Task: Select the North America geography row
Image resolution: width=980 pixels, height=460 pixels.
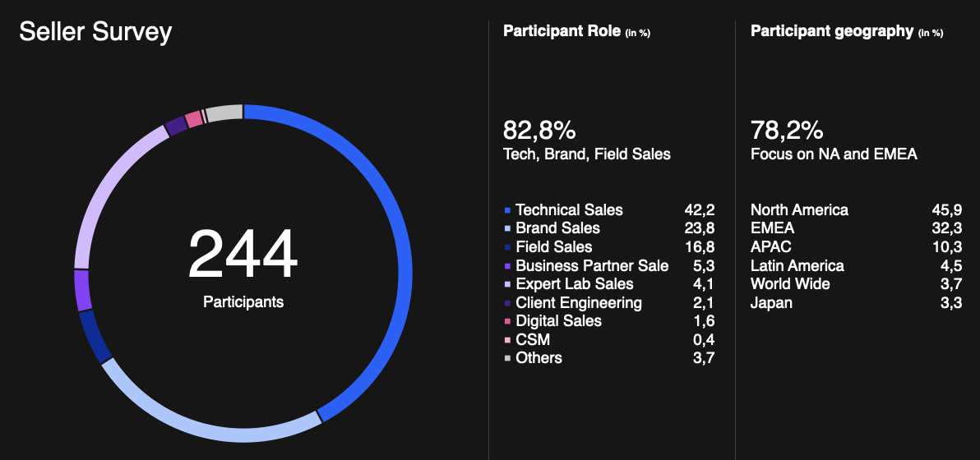Action: click(856, 209)
